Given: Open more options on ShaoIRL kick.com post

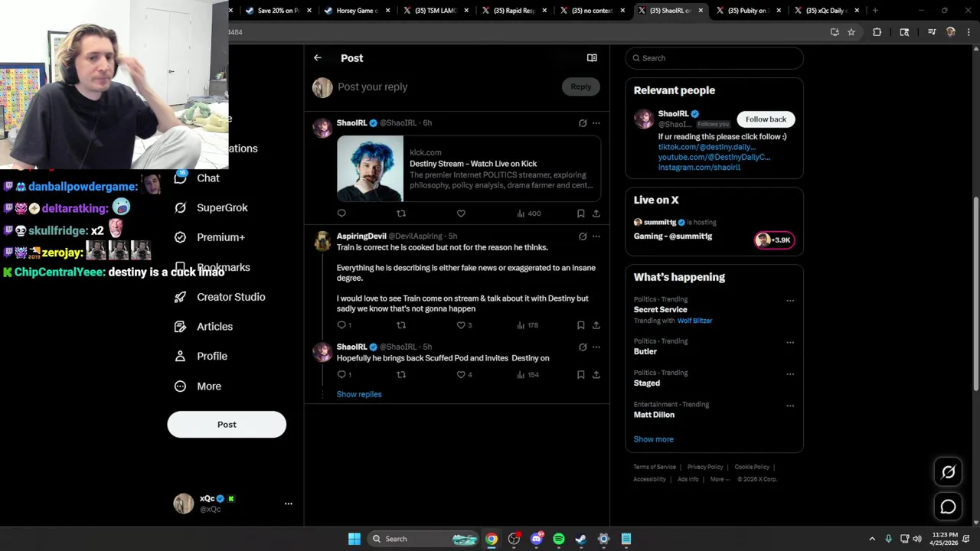Looking at the screenshot, I should [x=596, y=123].
